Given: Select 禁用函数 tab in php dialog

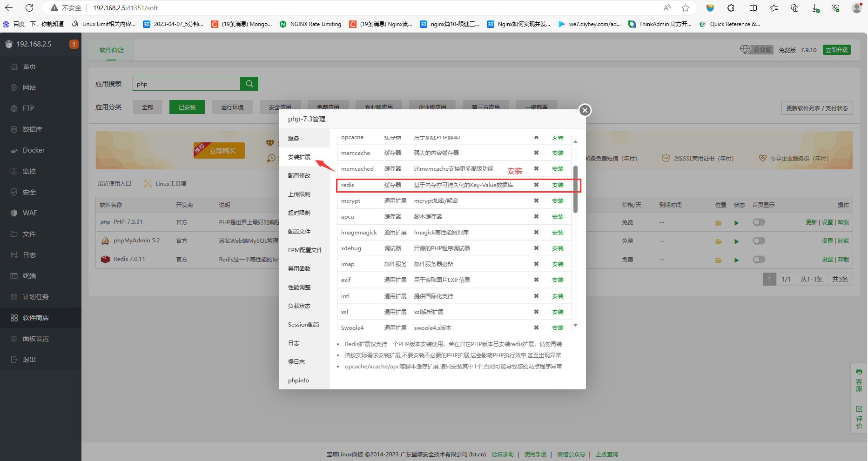Looking at the screenshot, I should pyautogui.click(x=304, y=269).
